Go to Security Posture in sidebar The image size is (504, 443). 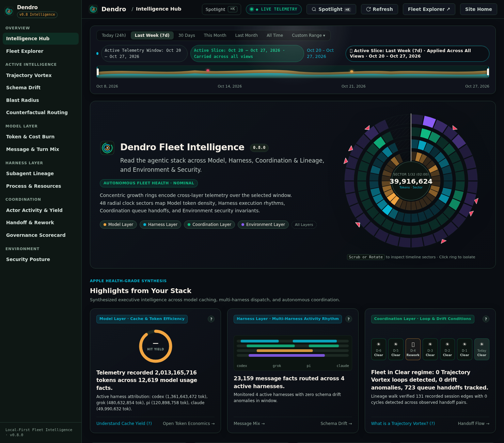[41, 259]
